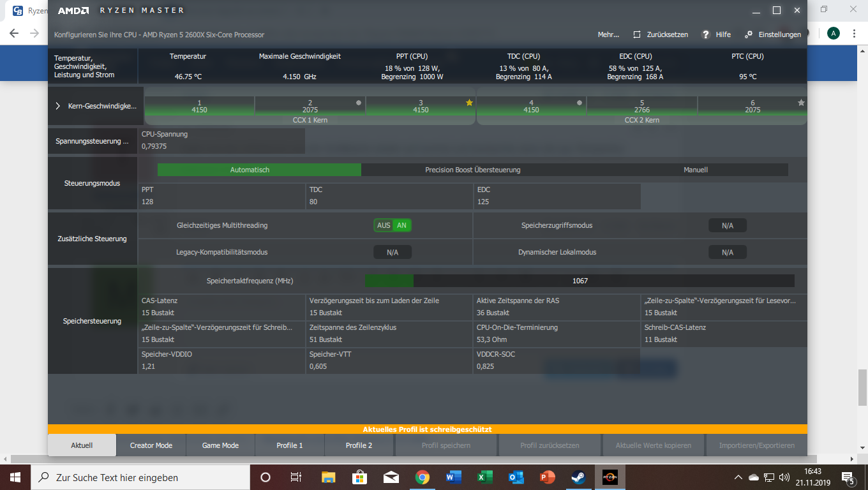Image resolution: width=868 pixels, height=490 pixels.
Task: Expand the Kern-Geschwindigkeit section
Action: click(58, 106)
